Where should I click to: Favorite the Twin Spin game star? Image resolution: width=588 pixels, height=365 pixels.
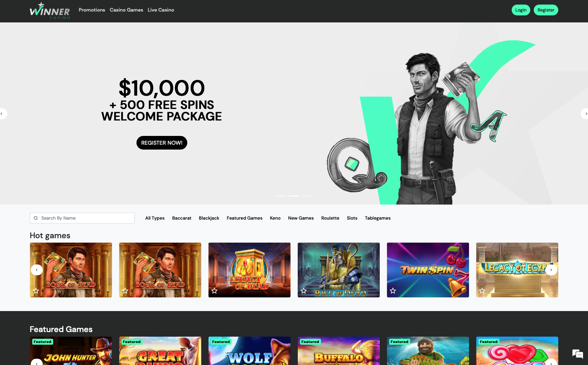tap(393, 291)
